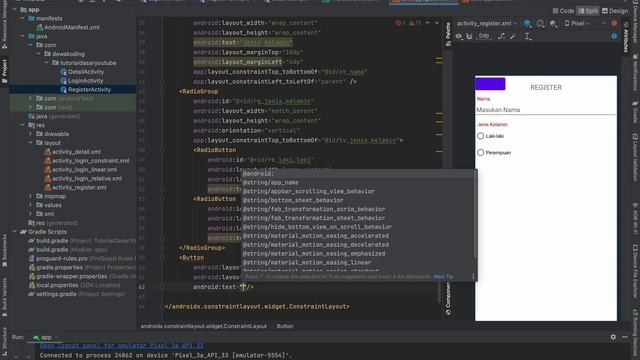The image size is (640, 360).
Task: Open activity_detail.xml layout file
Action: [73, 152]
